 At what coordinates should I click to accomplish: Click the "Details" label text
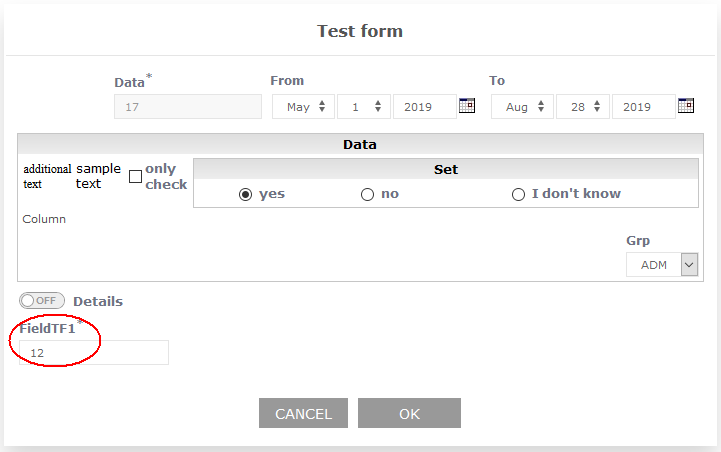(x=98, y=301)
